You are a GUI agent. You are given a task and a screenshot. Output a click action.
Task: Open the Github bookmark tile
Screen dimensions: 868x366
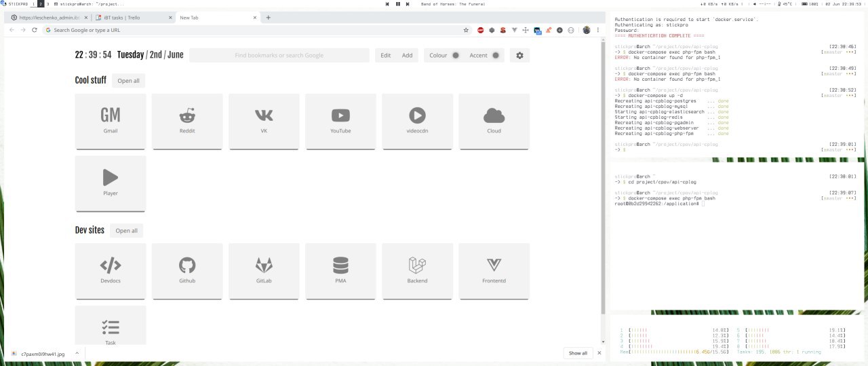click(x=187, y=270)
